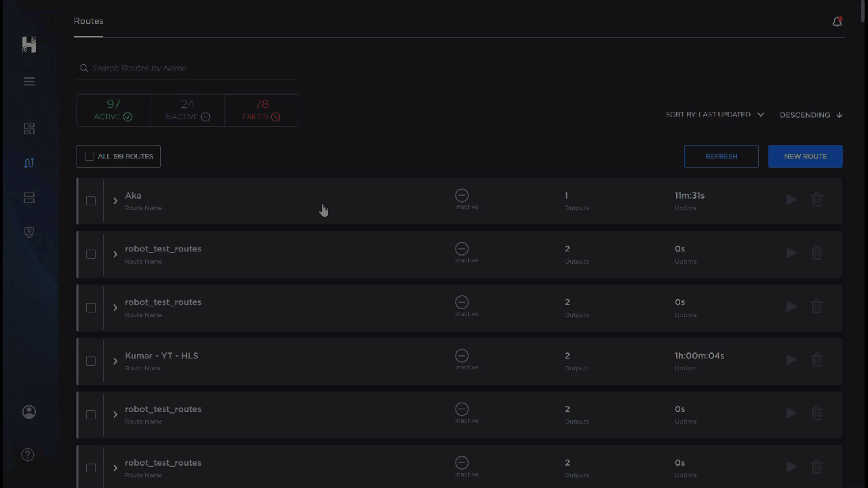This screenshot has height=488, width=868.
Task: Click the help question-mark icon
Action: 28,455
